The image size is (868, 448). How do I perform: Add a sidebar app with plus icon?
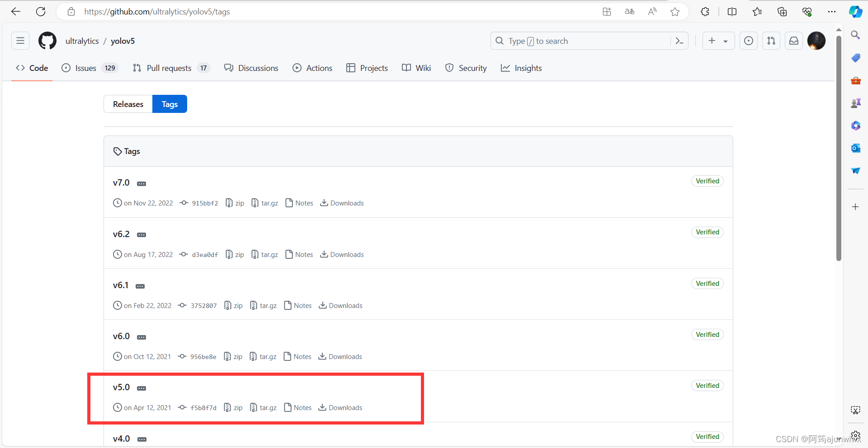pos(855,207)
